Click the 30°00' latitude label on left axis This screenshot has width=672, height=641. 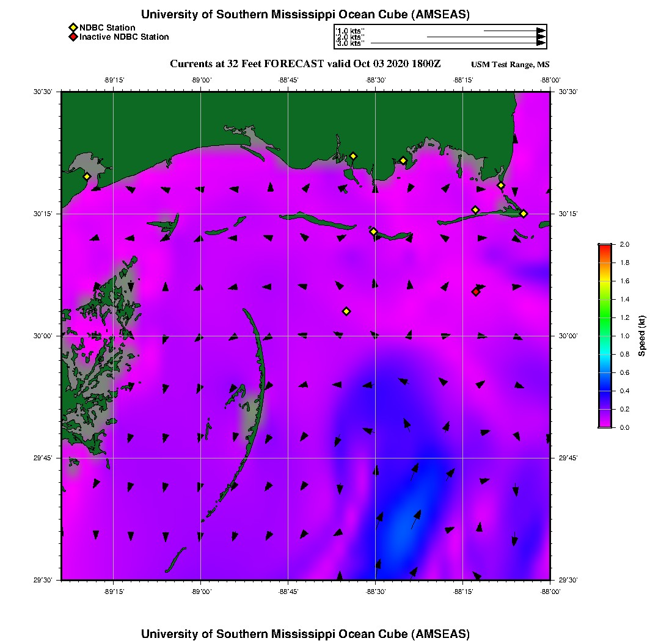coord(46,336)
